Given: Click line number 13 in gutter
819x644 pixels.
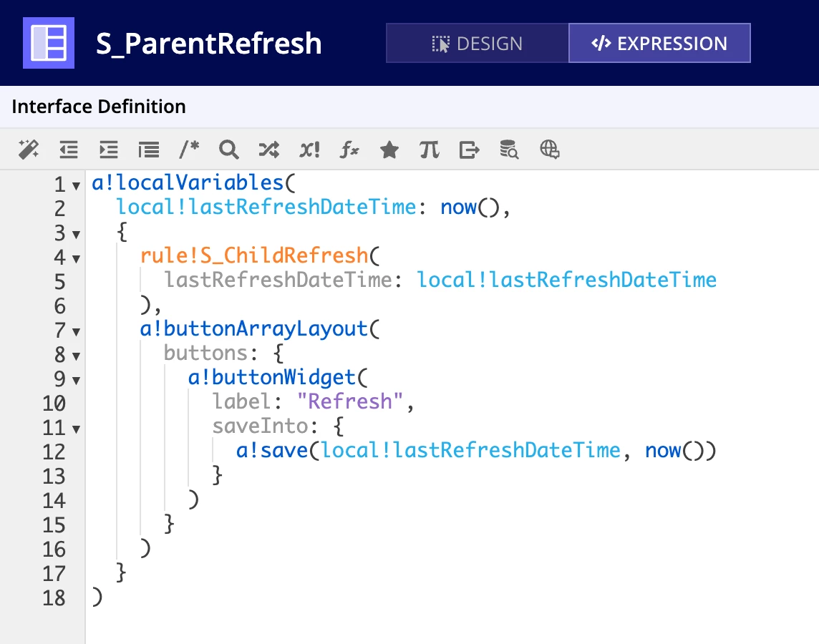Looking at the screenshot, I should (x=54, y=477).
